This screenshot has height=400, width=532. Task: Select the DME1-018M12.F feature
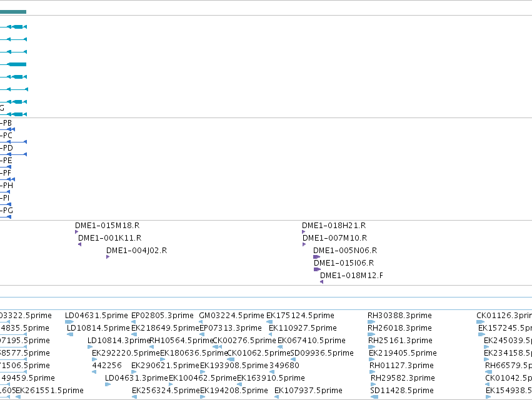[351, 276]
